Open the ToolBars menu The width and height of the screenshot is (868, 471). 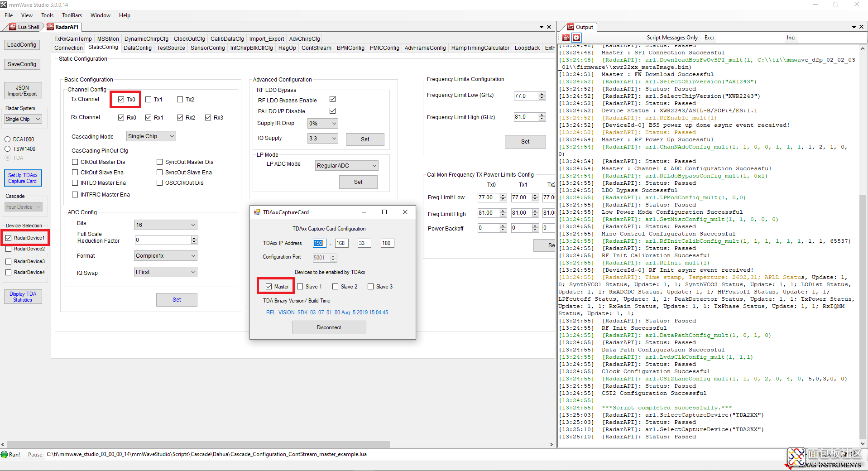72,15
